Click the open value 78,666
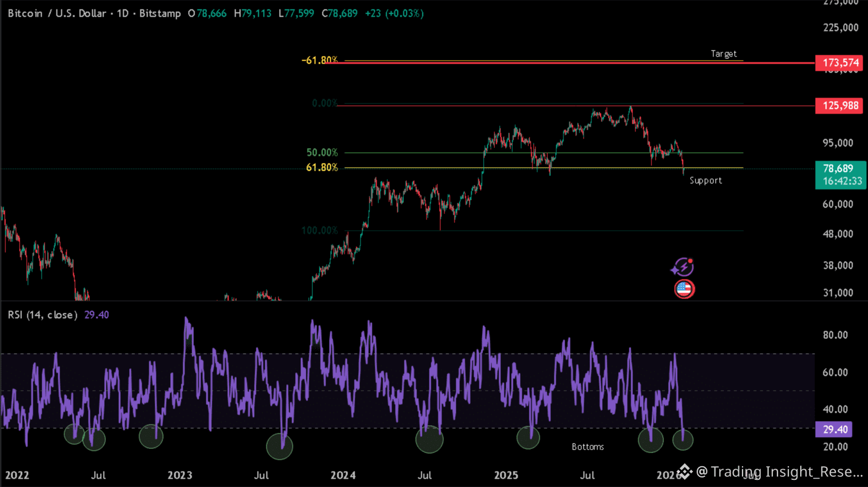The height and width of the screenshot is (487, 868). (211, 13)
